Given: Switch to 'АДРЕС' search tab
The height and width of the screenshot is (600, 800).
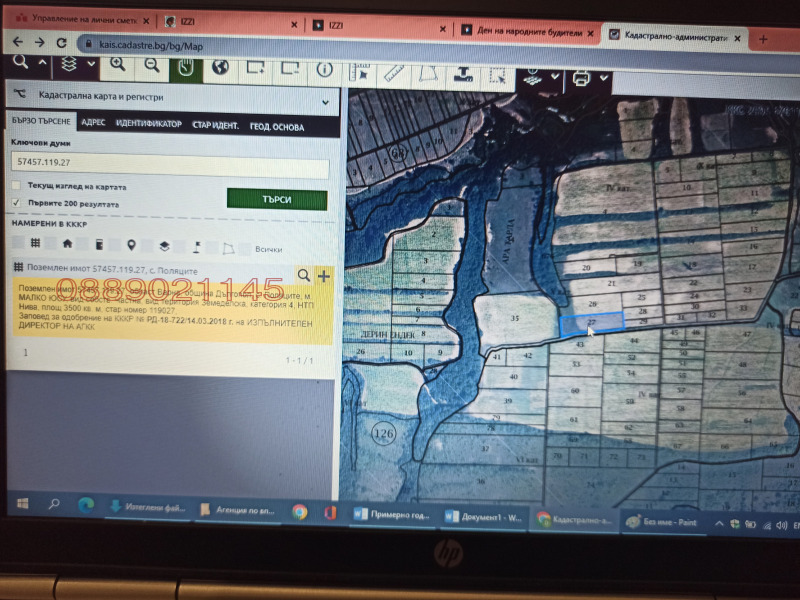Looking at the screenshot, I should (93, 124).
